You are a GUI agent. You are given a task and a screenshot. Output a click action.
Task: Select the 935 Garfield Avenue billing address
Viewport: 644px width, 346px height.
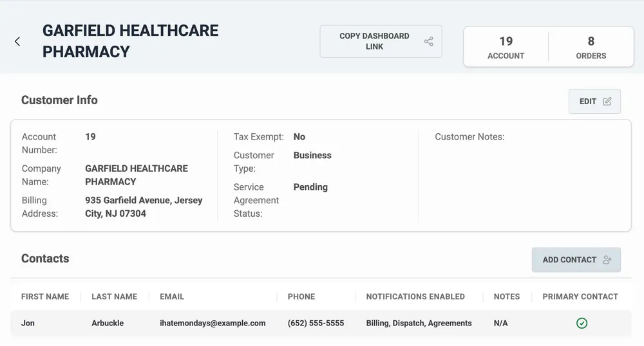pos(144,206)
